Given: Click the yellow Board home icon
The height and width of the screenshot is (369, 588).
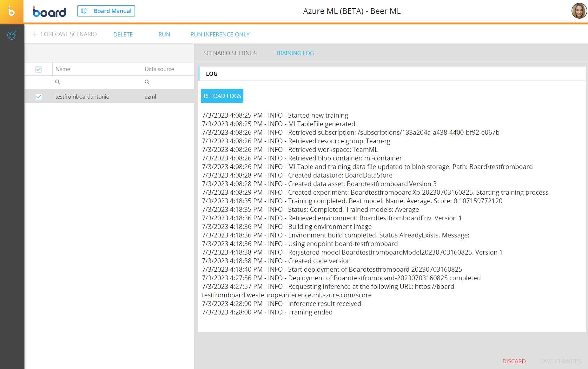Looking at the screenshot, I should tap(12, 12).
